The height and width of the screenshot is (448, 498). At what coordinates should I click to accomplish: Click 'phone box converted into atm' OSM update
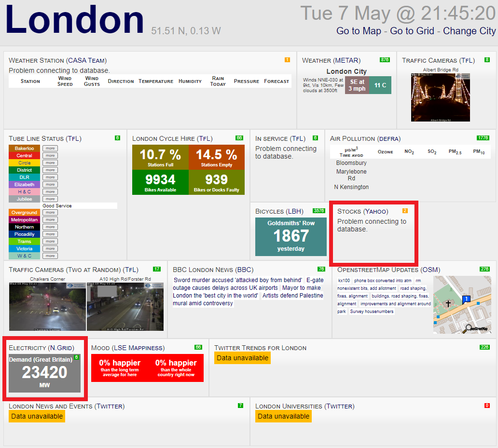click(383, 281)
